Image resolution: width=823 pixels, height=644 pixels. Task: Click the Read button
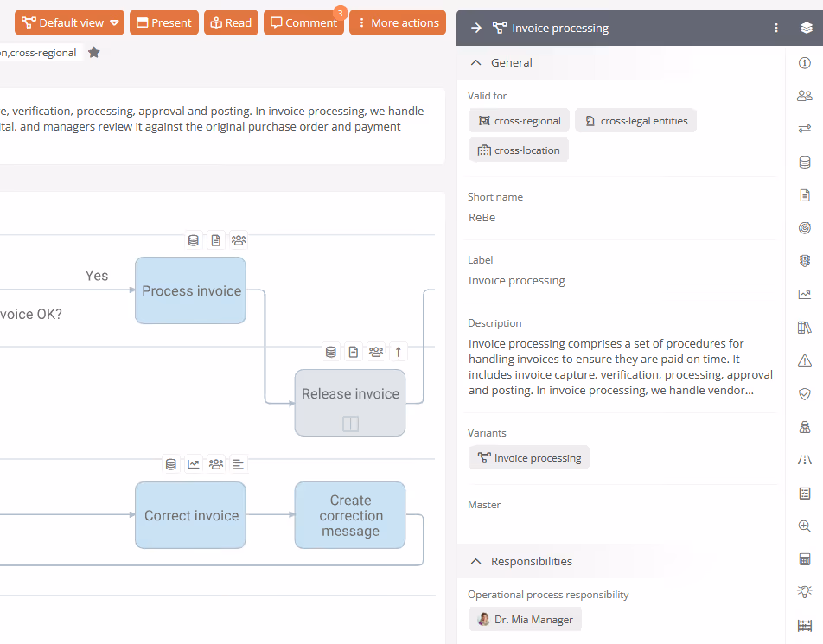point(231,22)
